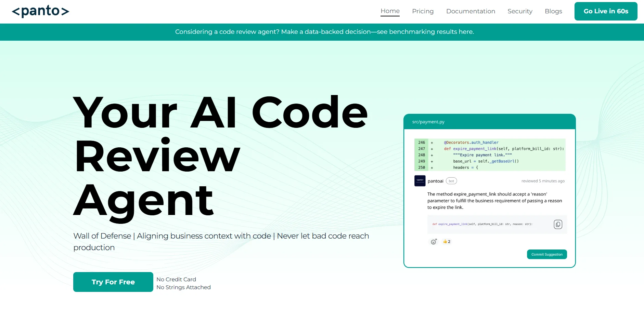Open the Blogs section
Image resolution: width=644 pixels, height=310 pixels.
553,11
